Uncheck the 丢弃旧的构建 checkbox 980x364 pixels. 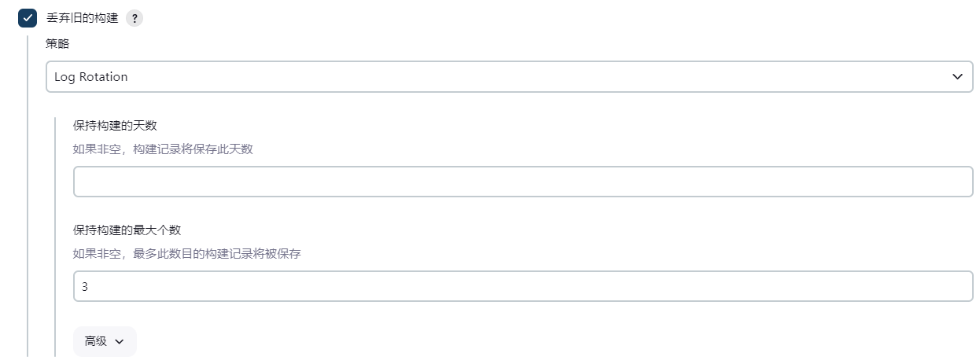[28, 18]
